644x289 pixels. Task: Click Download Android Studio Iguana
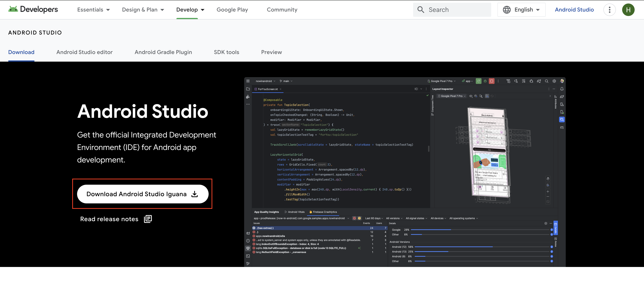[x=142, y=194]
